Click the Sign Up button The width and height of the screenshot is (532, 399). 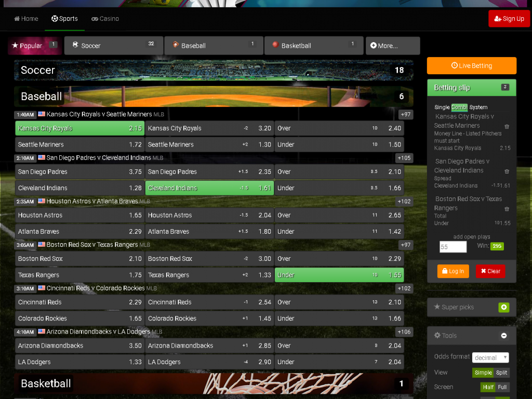509,19
